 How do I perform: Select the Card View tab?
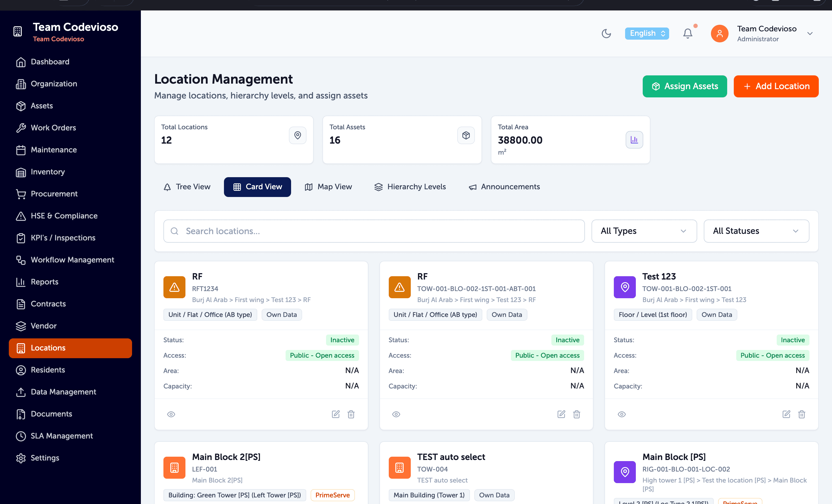point(257,187)
